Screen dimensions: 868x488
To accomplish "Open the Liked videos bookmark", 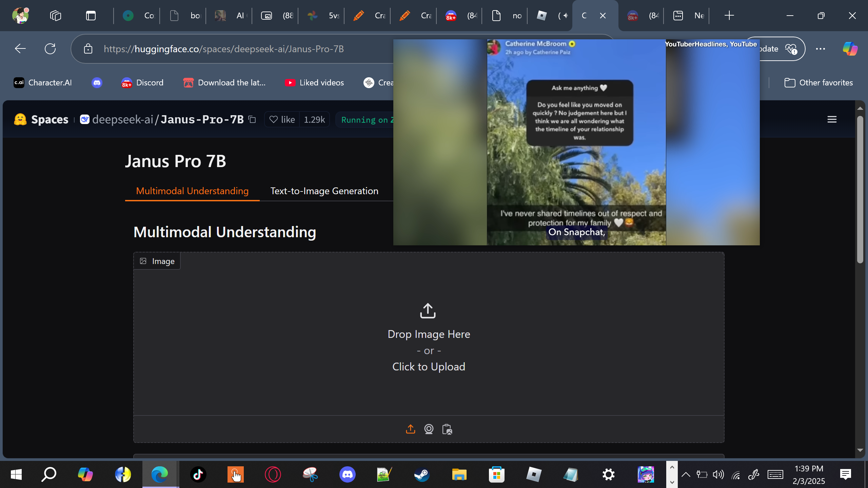I will [x=315, y=83].
